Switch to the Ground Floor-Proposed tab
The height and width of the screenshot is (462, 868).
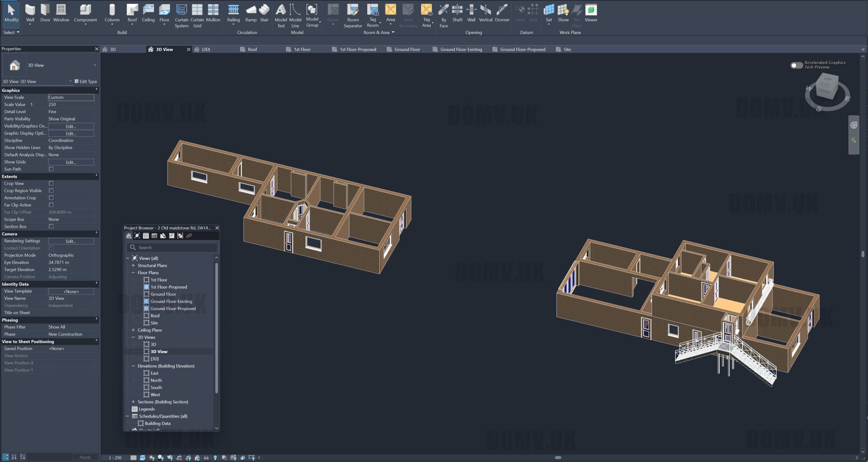[522, 49]
